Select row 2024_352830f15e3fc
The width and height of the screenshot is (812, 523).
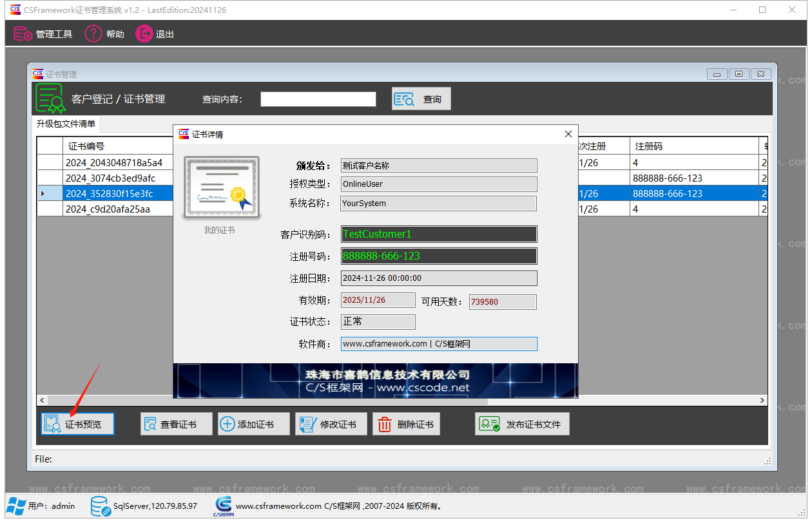point(109,194)
